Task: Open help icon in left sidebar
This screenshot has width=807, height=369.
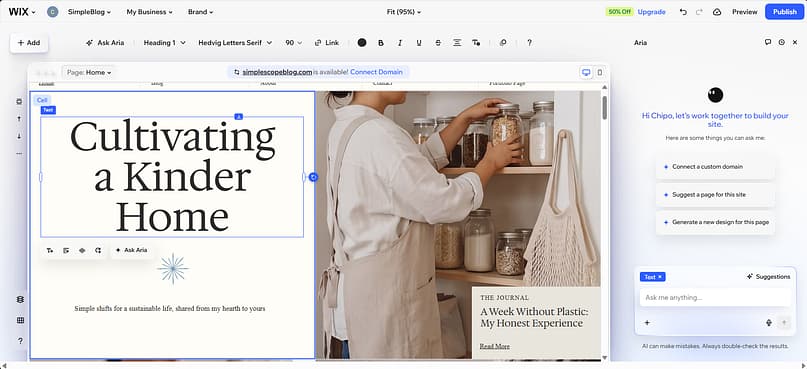Action: 20,341
